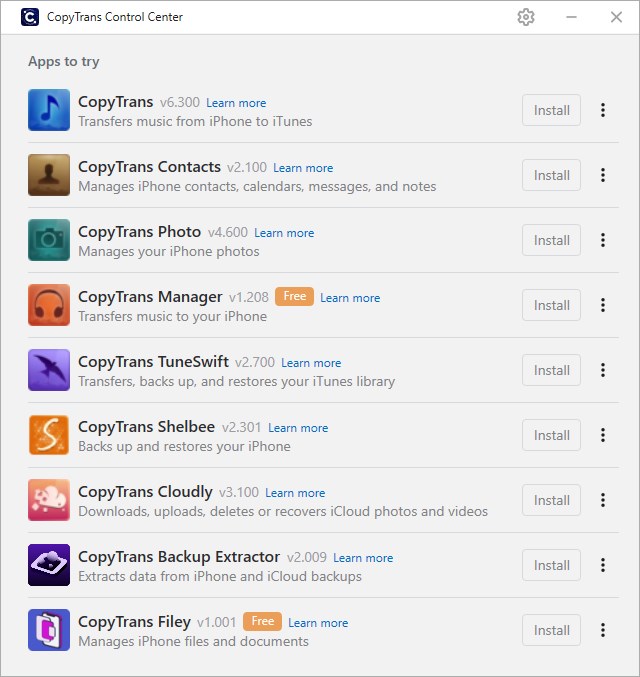Close the CopyTrans Control Center window
640x677 pixels.
click(616, 17)
